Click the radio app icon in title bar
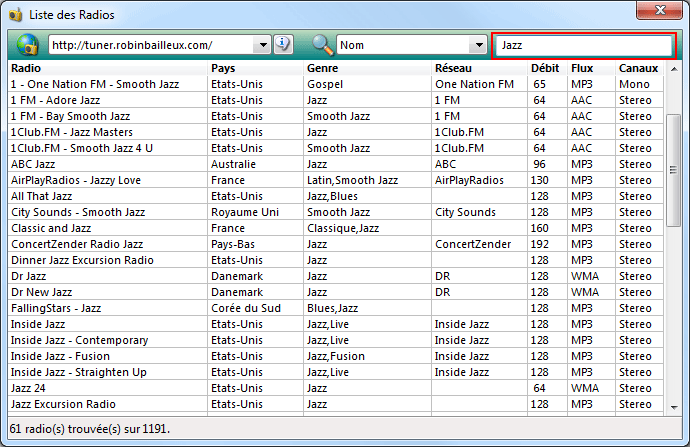Screen dimensions: 690x447 click(15, 15)
